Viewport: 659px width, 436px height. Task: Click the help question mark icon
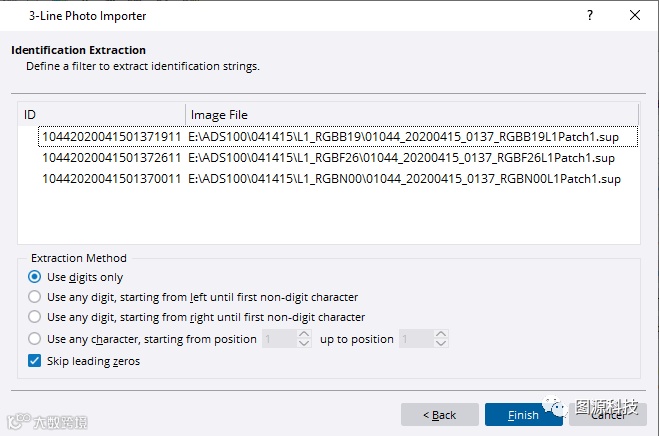589,16
